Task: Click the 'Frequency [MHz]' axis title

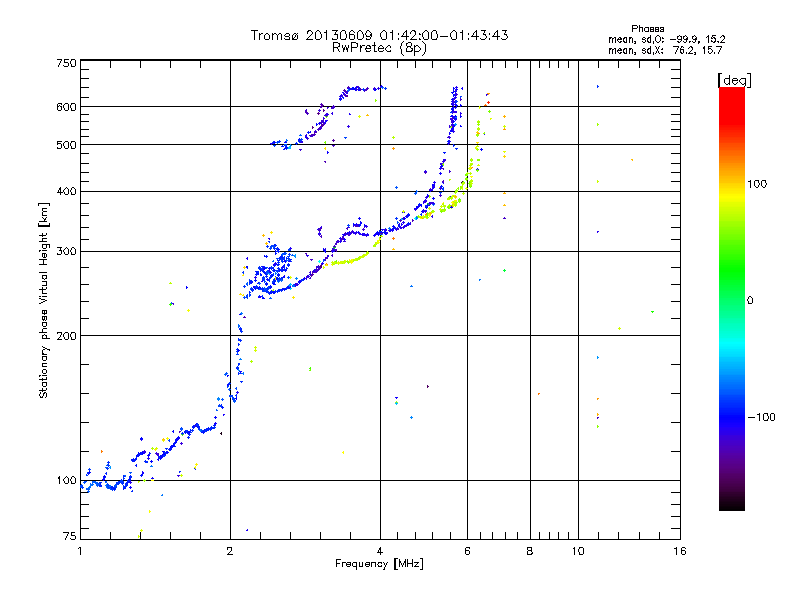Action: tap(379, 564)
